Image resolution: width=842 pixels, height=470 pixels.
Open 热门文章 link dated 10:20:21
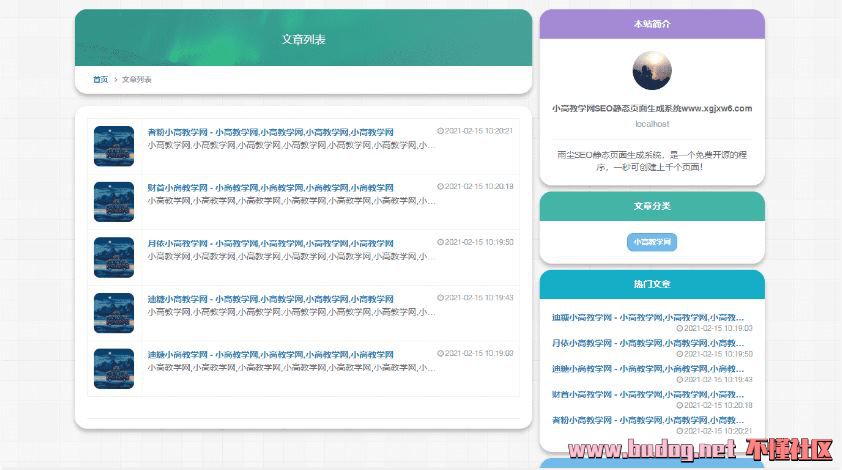click(x=648, y=420)
